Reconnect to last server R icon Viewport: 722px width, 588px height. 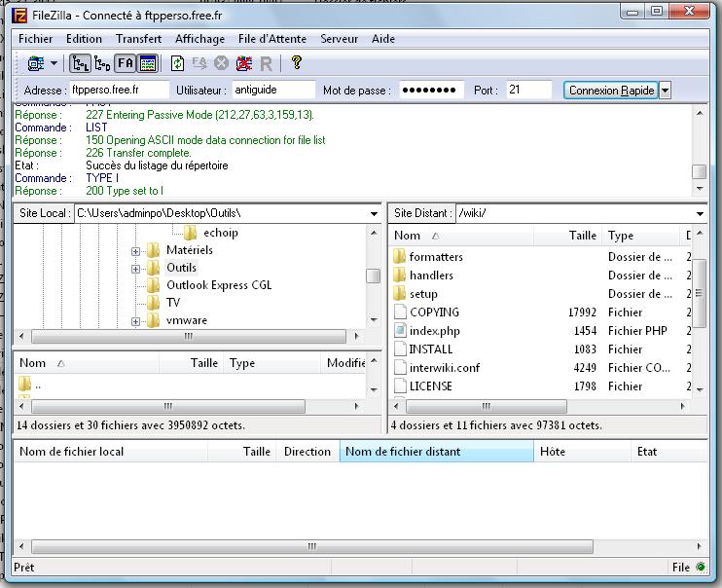point(267,63)
